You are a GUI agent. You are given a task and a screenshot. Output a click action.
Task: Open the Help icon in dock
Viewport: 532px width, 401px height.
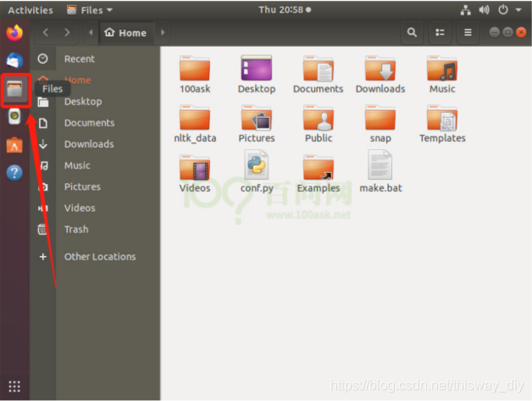(x=14, y=173)
